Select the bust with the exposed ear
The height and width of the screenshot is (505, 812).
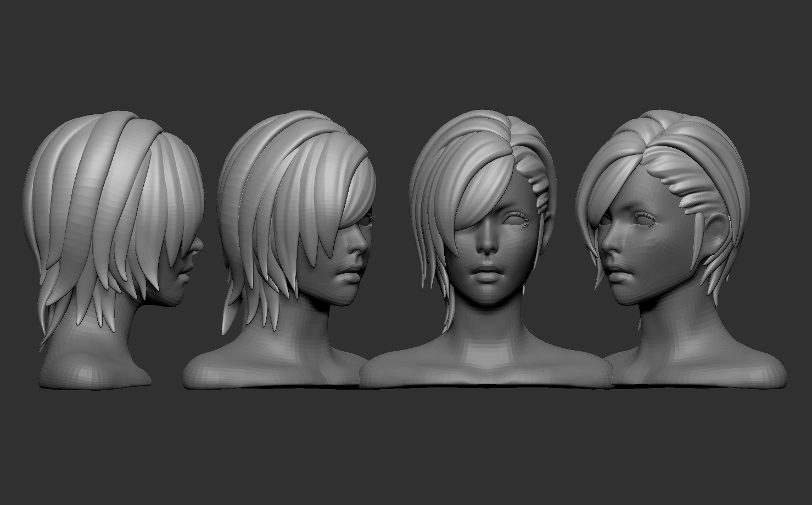[681, 250]
